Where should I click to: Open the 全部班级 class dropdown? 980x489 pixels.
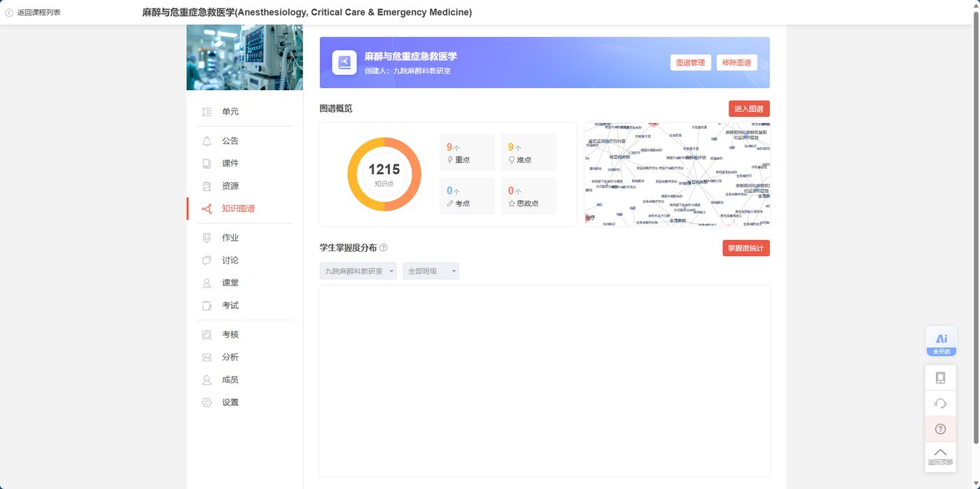click(x=431, y=271)
